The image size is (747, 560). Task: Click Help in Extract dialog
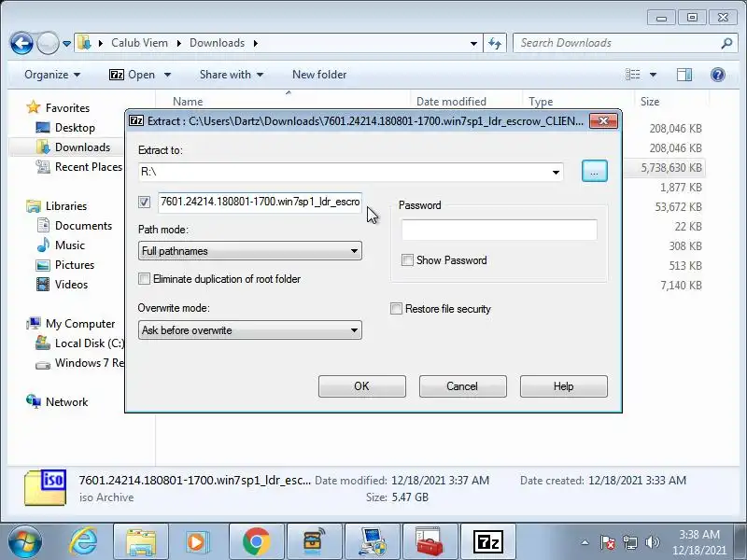(564, 386)
